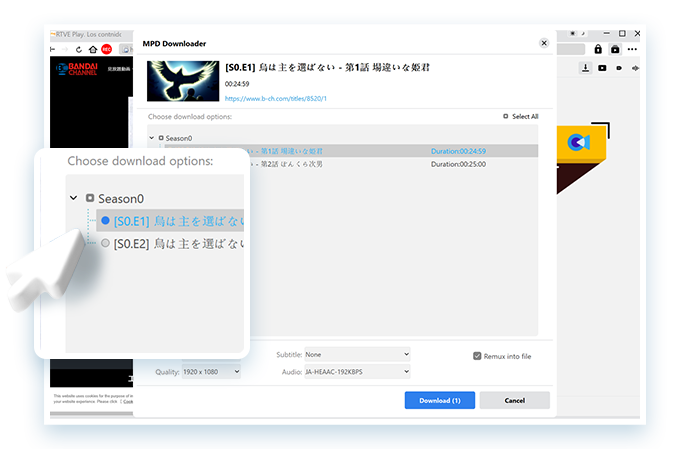Viewport: 684px width, 449px height.
Task: Open the downloads tray arrow icon
Action: (585, 68)
